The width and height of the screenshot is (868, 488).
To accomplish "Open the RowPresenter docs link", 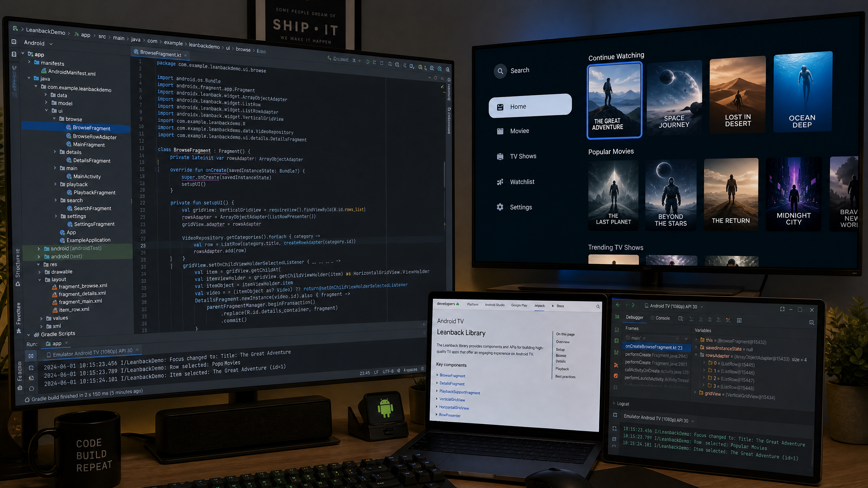I will point(450,415).
